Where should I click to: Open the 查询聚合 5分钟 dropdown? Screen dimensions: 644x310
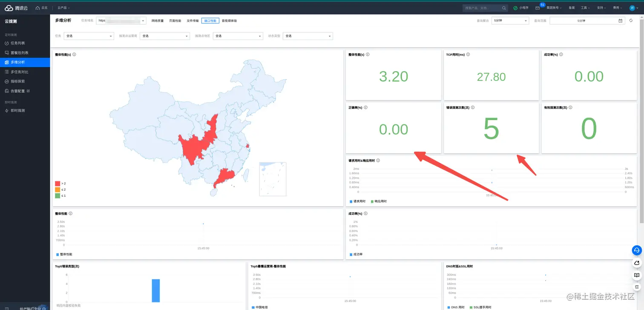[x=510, y=20]
